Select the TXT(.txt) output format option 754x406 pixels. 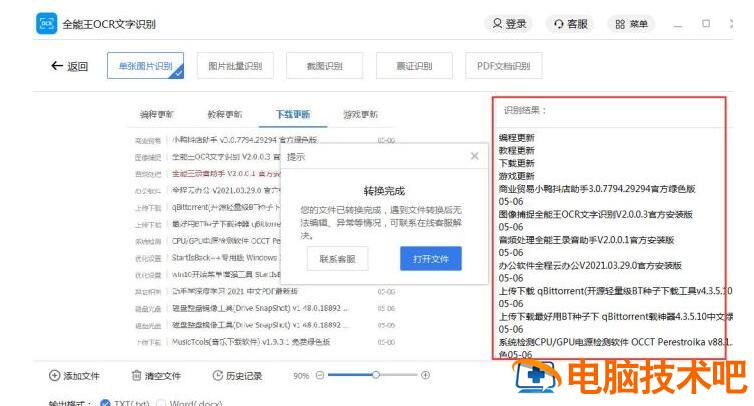click(x=125, y=403)
